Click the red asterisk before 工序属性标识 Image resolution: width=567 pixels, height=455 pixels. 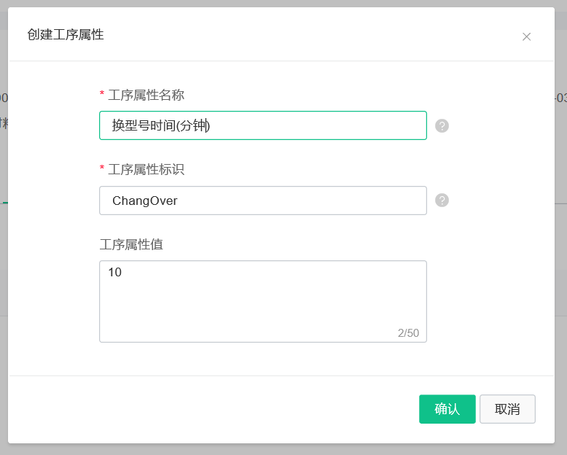102,167
